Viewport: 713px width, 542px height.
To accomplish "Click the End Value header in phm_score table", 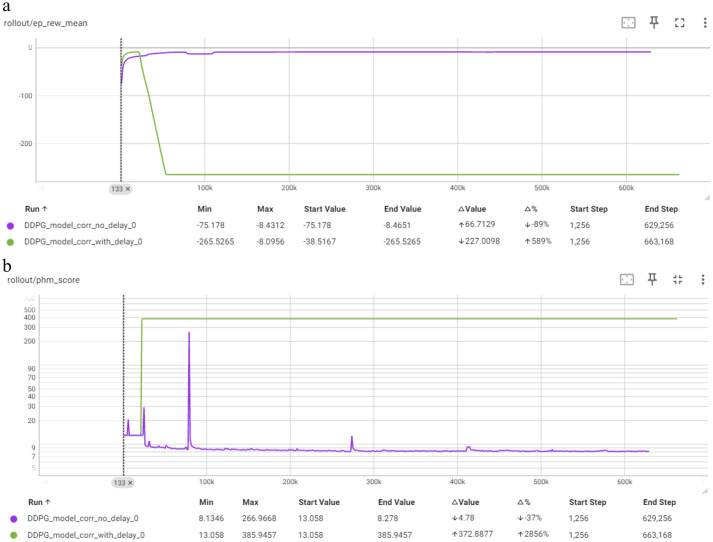I will [x=396, y=502].
